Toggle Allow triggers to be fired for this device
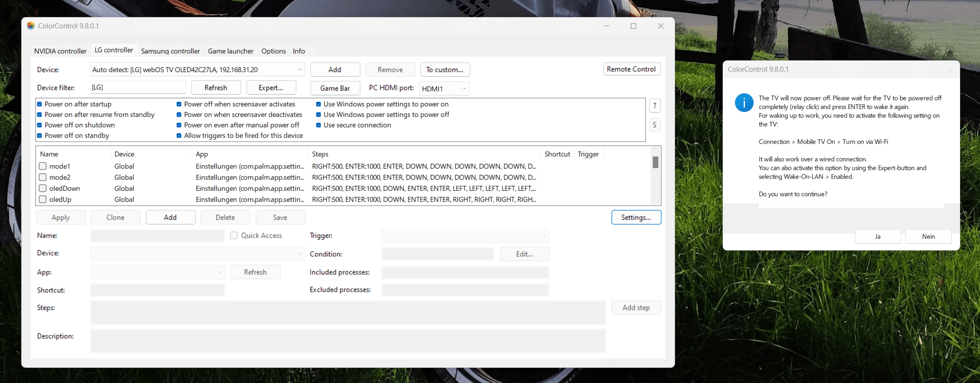 pos(179,135)
